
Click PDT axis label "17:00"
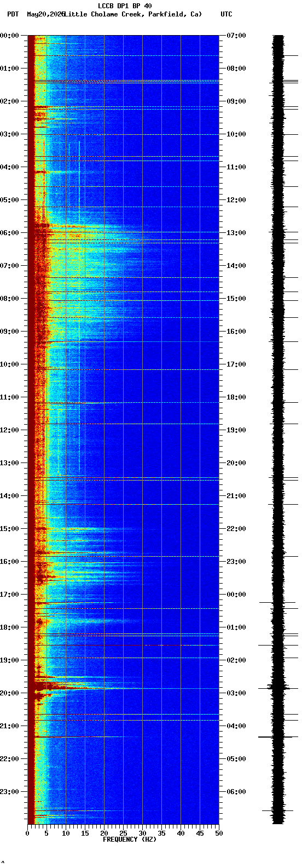[x=9, y=595]
